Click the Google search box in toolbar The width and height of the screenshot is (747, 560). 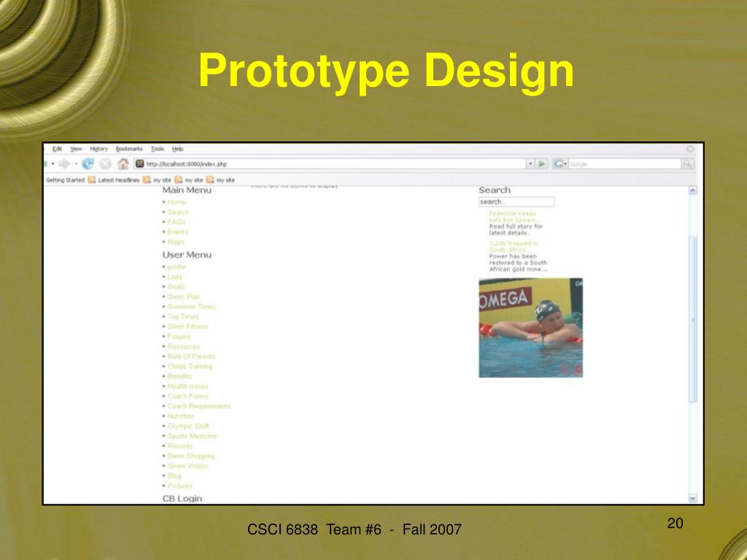click(624, 164)
